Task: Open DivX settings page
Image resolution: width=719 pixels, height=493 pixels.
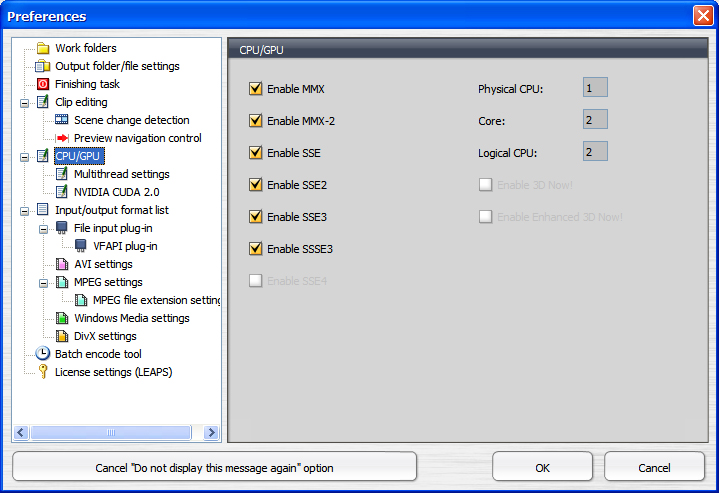Action: click(105, 336)
